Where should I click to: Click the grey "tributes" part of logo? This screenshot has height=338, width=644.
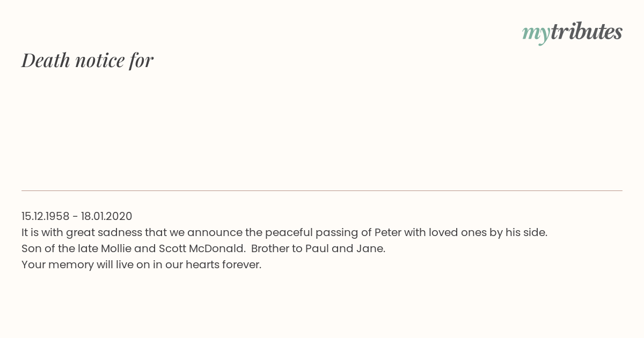587,32
